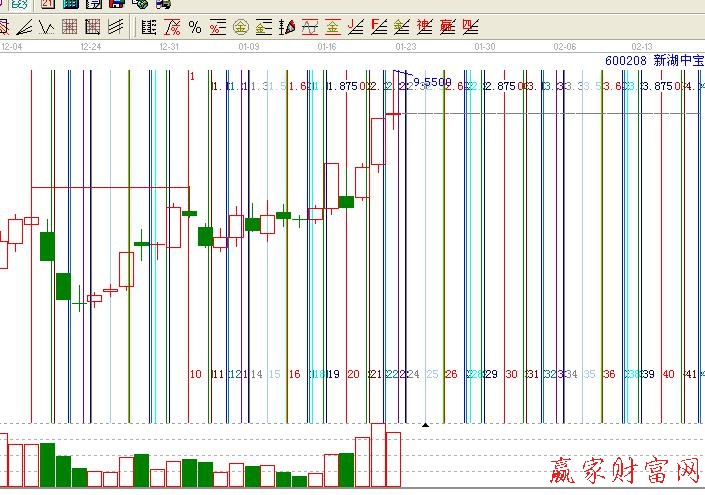Click the small black triangle marker above volume
The width and height of the screenshot is (705, 495).
[425, 425]
